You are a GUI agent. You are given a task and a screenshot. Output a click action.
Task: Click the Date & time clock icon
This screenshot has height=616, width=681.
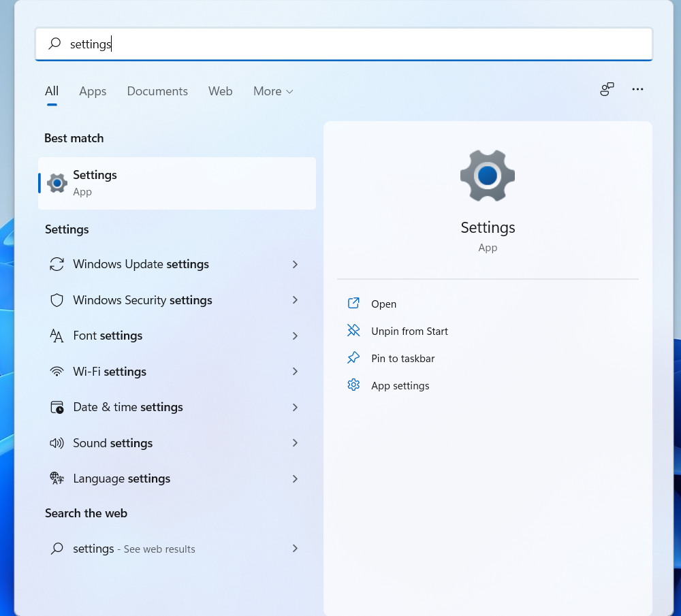pyautogui.click(x=57, y=407)
